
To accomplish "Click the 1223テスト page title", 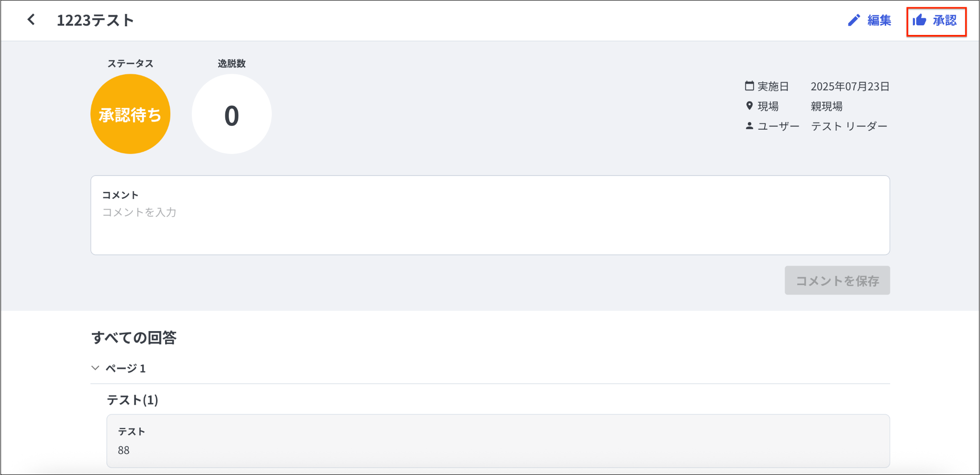I will (x=95, y=20).
